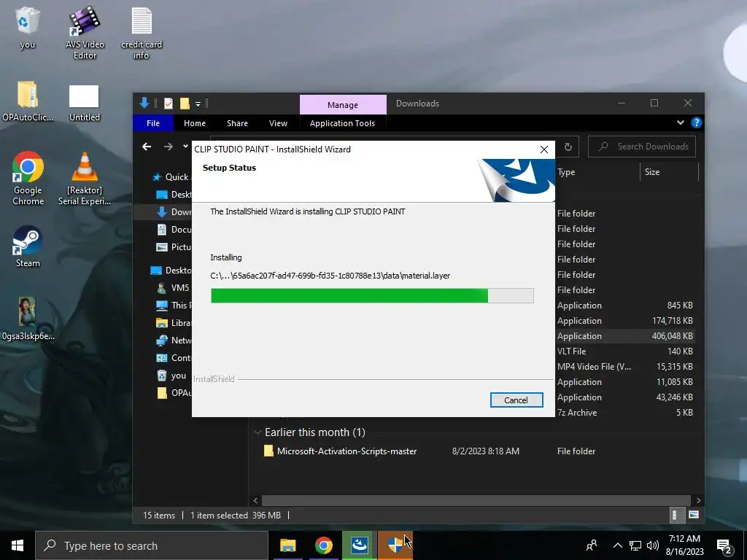Select the MP4 Video File row
This screenshot has width=747, height=560.
pos(625,366)
